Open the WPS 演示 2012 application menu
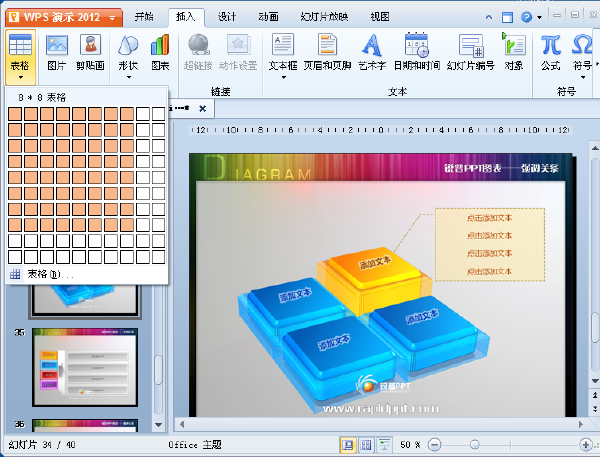 (x=61, y=16)
